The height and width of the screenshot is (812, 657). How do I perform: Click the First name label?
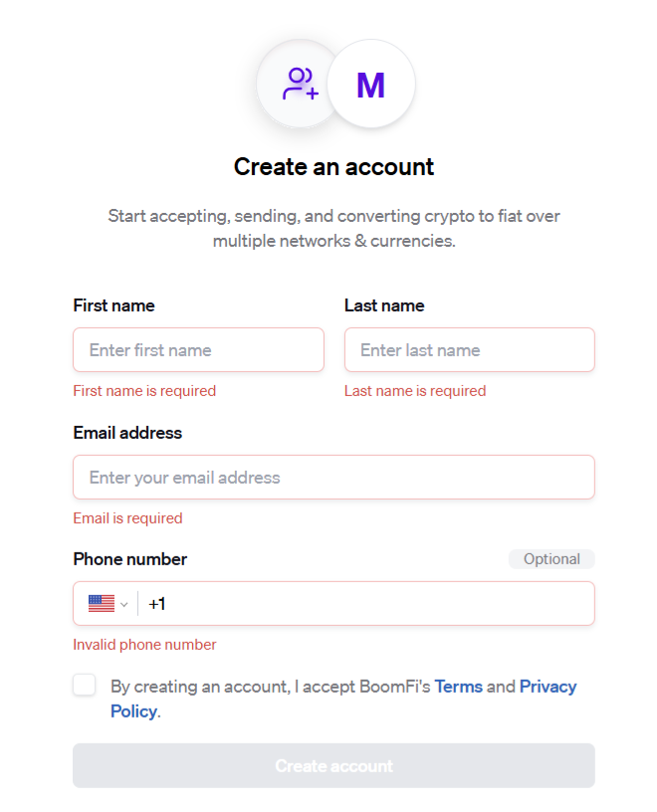click(114, 305)
